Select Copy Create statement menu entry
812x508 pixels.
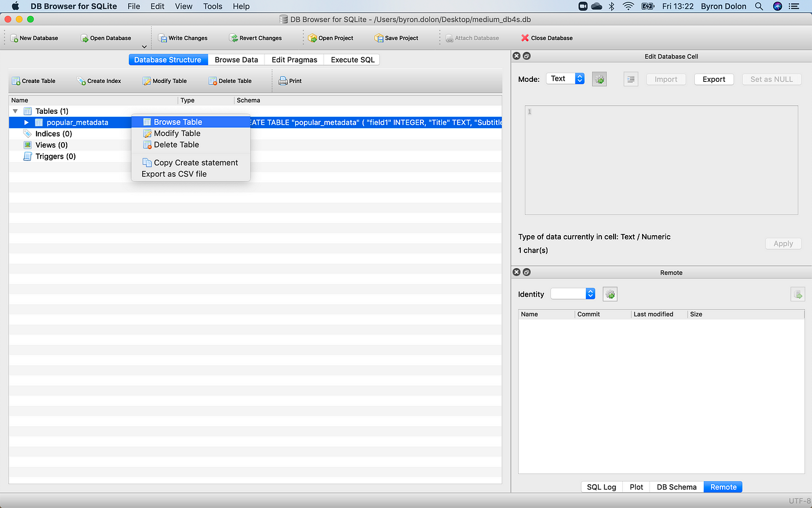click(191, 163)
